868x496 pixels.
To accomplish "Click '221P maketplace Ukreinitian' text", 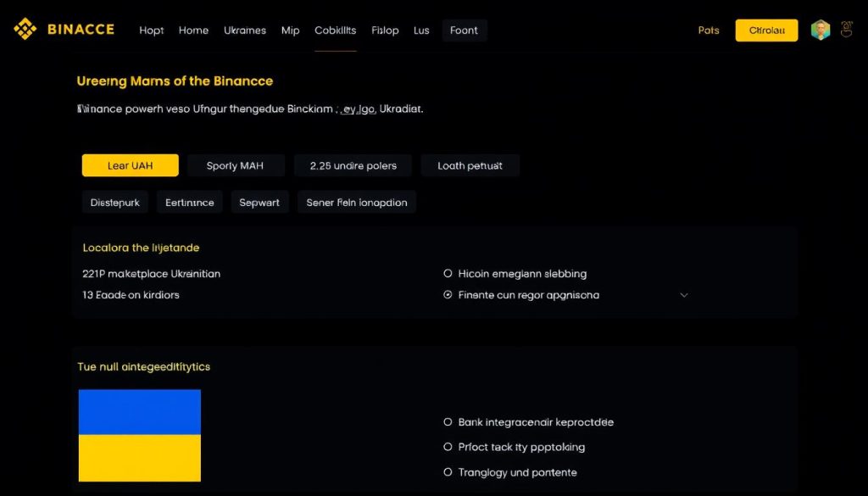I will pos(151,274).
